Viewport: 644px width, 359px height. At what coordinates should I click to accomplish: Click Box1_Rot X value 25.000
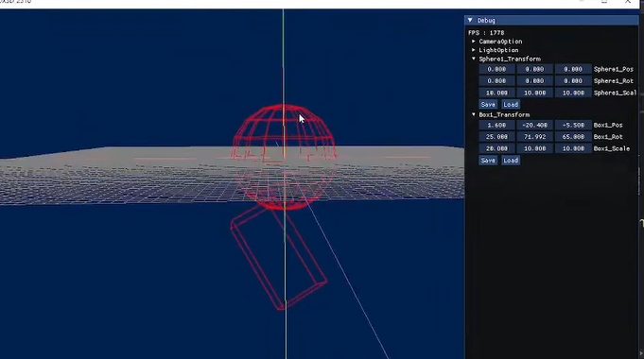[496, 137]
